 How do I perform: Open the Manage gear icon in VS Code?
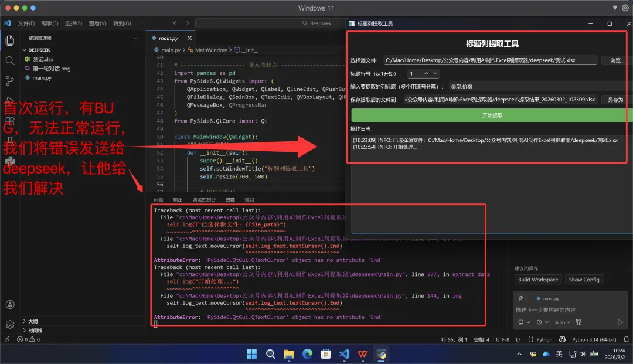pos(10,324)
